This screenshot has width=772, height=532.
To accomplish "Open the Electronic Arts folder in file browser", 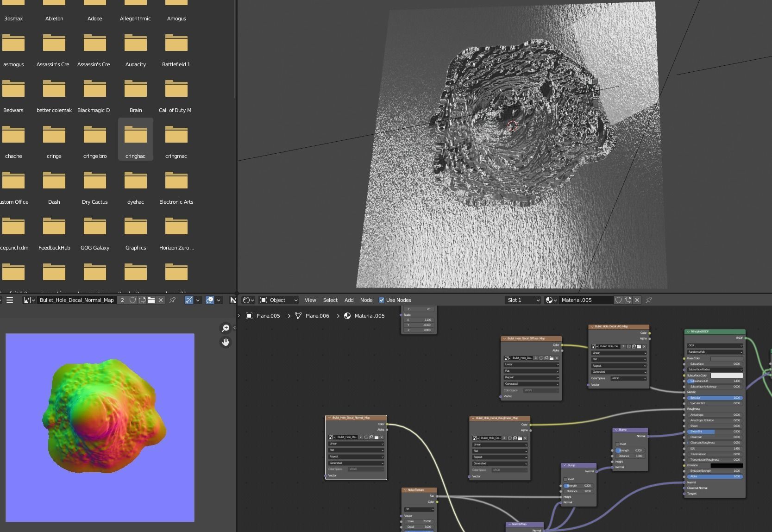I will point(176,186).
